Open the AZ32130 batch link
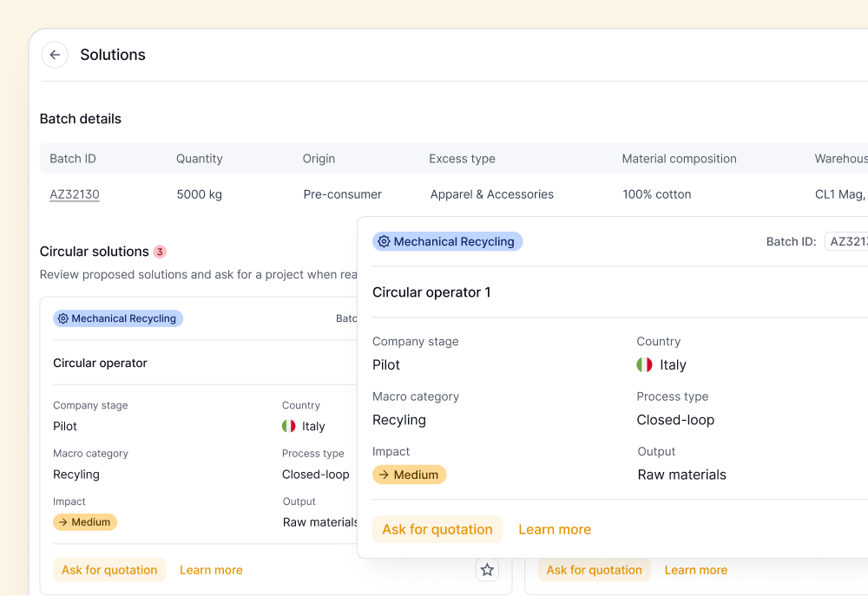868x596 pixels. 75,194
